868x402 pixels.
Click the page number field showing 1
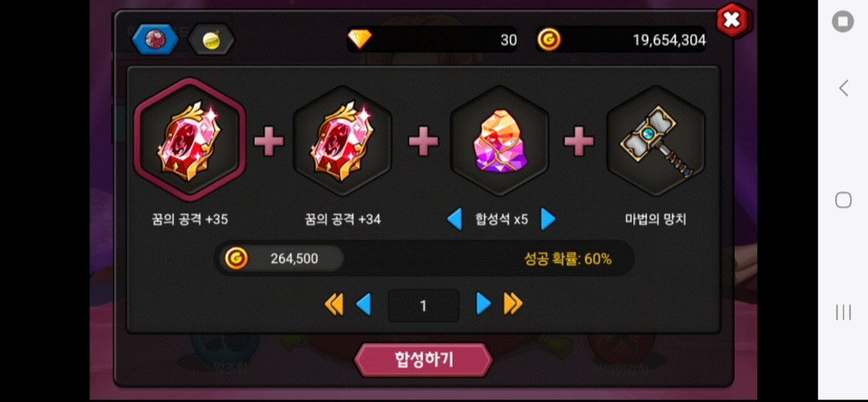pyautogui.click(x=424, y=306)
